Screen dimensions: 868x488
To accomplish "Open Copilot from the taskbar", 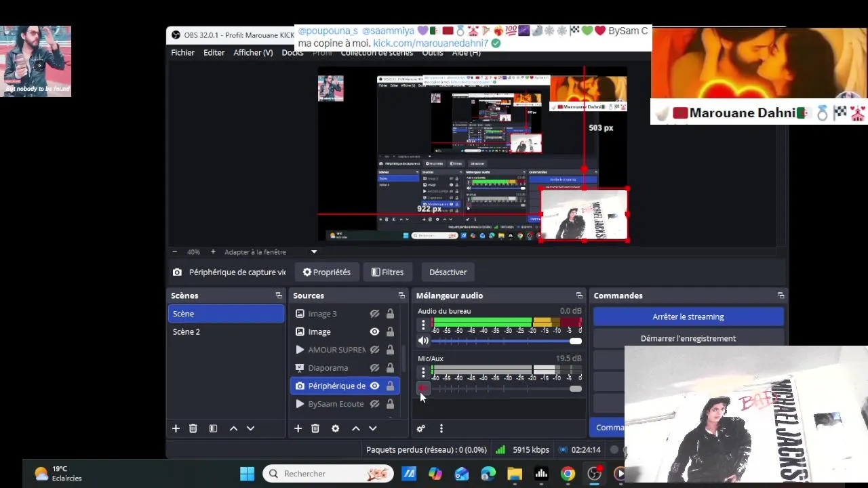I will click(435, 474).
